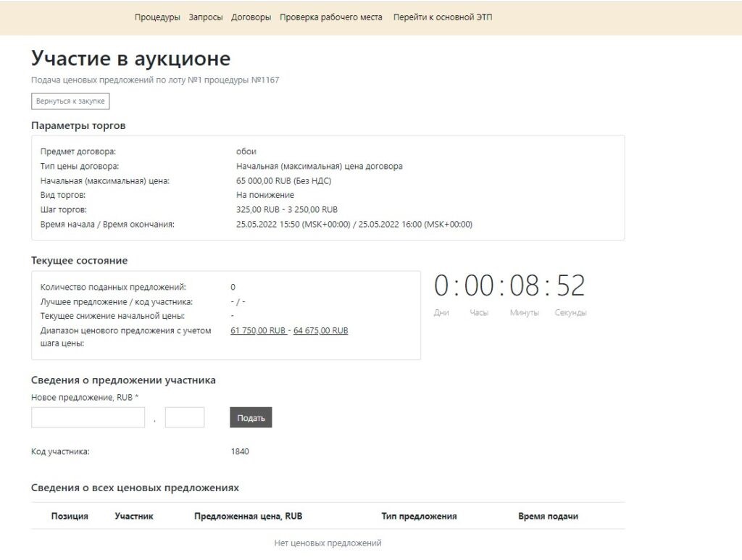
Task: Click the Позиция column header
Action: pos(70,517)
